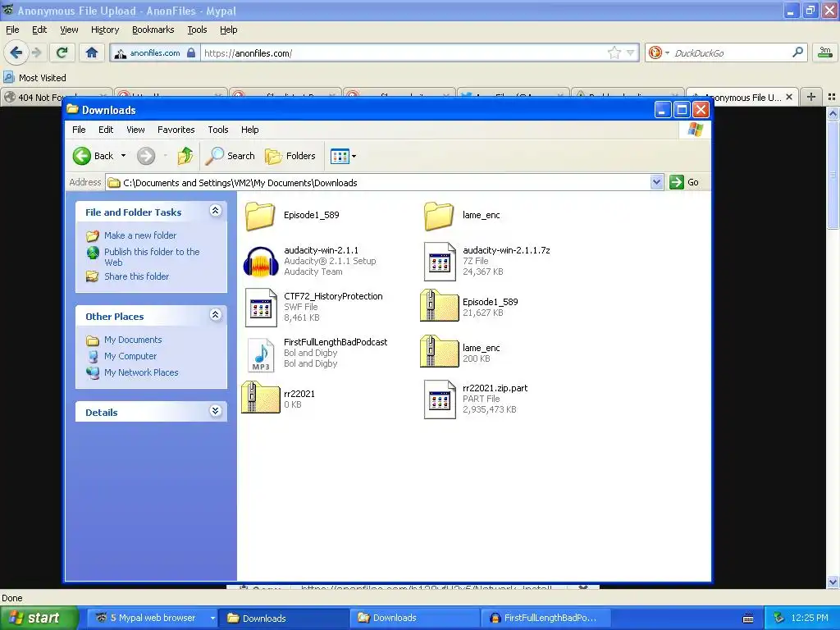Bookmark this page with the star icon

[614, 52]
